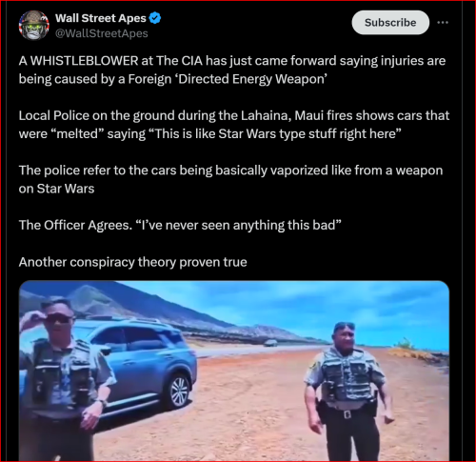The image size is (476, 462).
Task: Click the line "The Officer Agrees"
Action: 180,225
